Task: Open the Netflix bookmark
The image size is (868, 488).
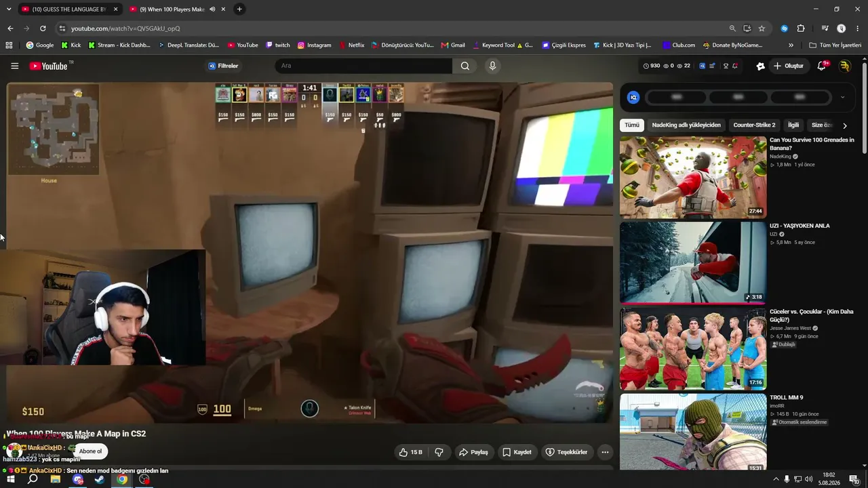Action: coord(351,45)
